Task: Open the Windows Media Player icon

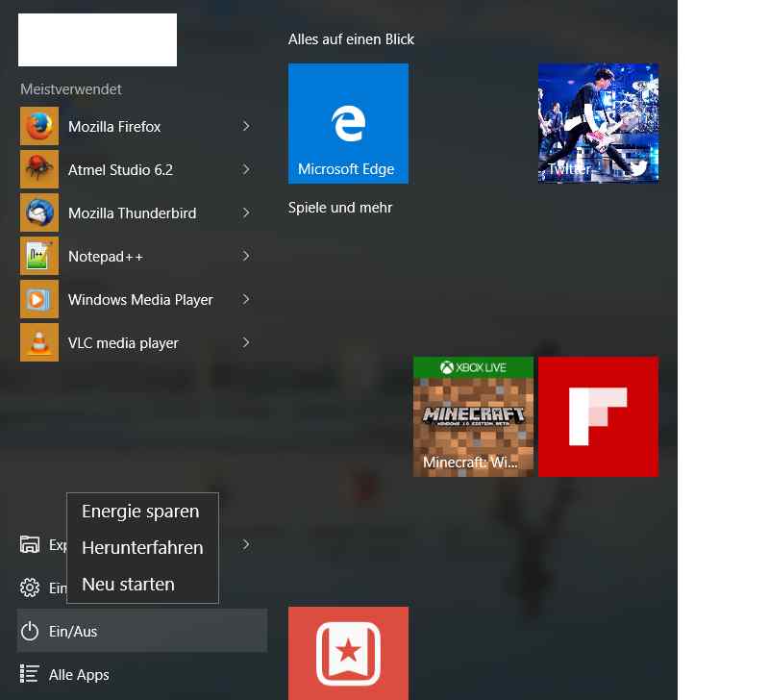Action: [x=39, y=299]
